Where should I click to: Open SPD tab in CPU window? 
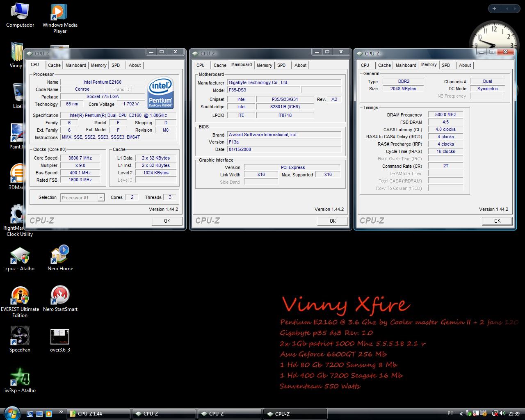pyautogui.click(x=116, y=65)
